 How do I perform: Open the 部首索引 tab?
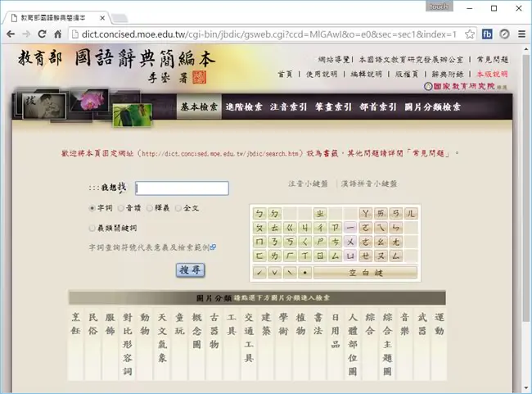tap(378, 106)
